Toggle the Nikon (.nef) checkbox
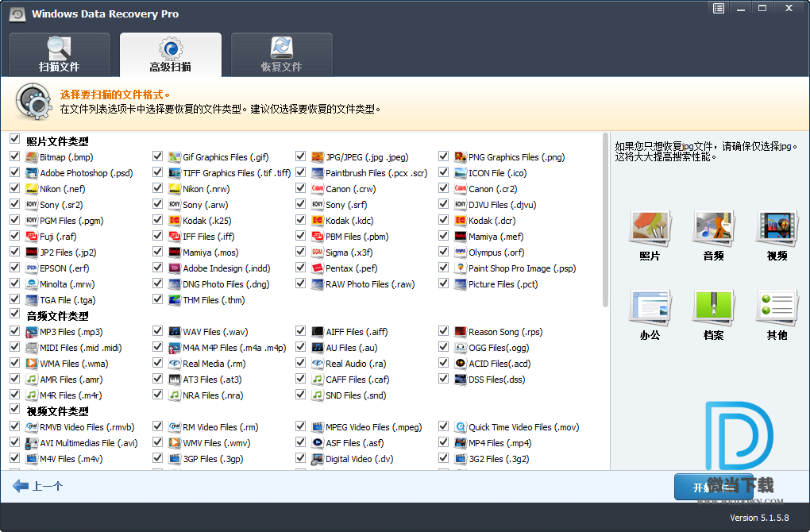The image size is (810, 532). [x=14, y=188]
